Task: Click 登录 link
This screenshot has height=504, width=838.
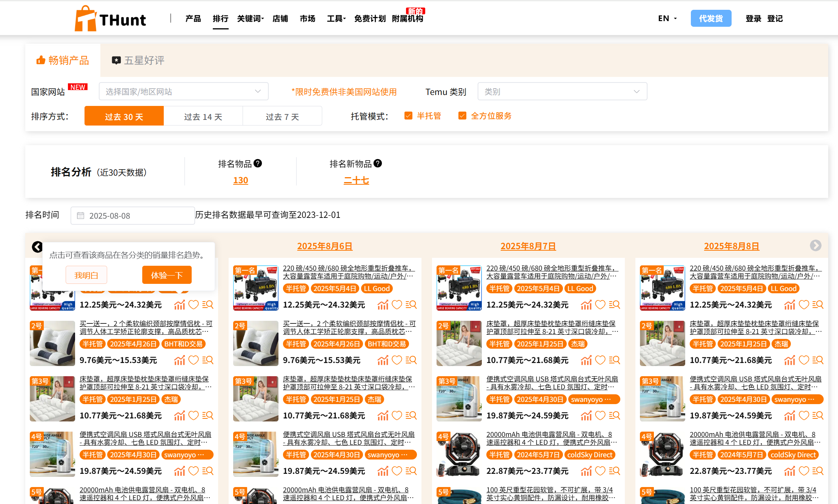Action: (753, 18)
